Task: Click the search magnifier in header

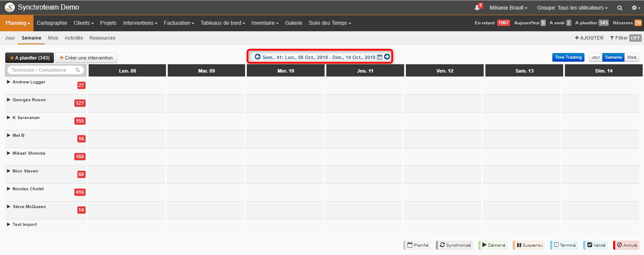Action: click(x=620, y=8)
